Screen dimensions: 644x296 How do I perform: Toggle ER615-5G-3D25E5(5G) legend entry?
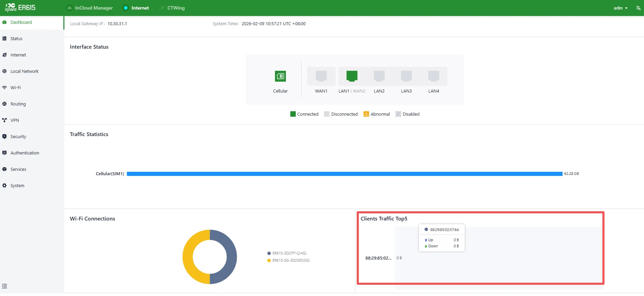tap(289, 260)
